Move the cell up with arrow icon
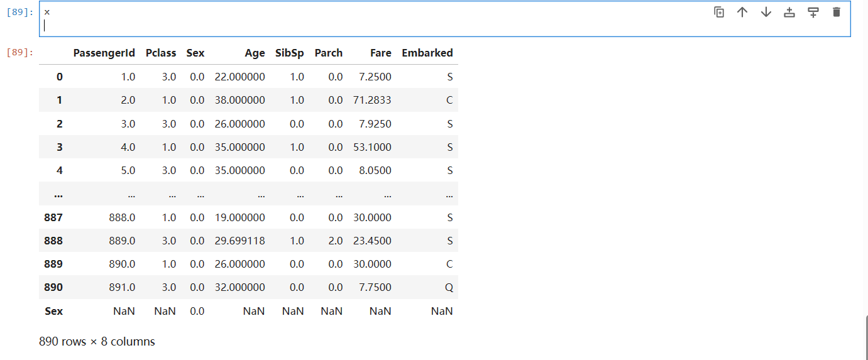The width and height of the screenshot is (868, 360). 742,12
